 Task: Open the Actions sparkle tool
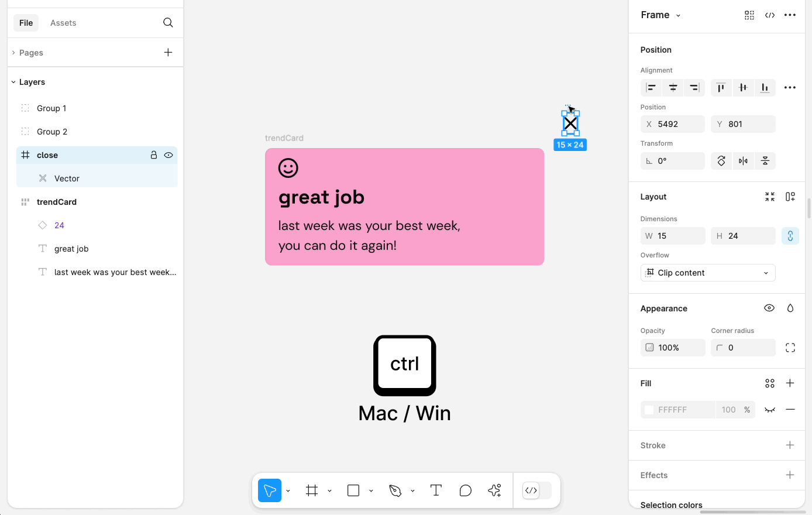(495, 490)
